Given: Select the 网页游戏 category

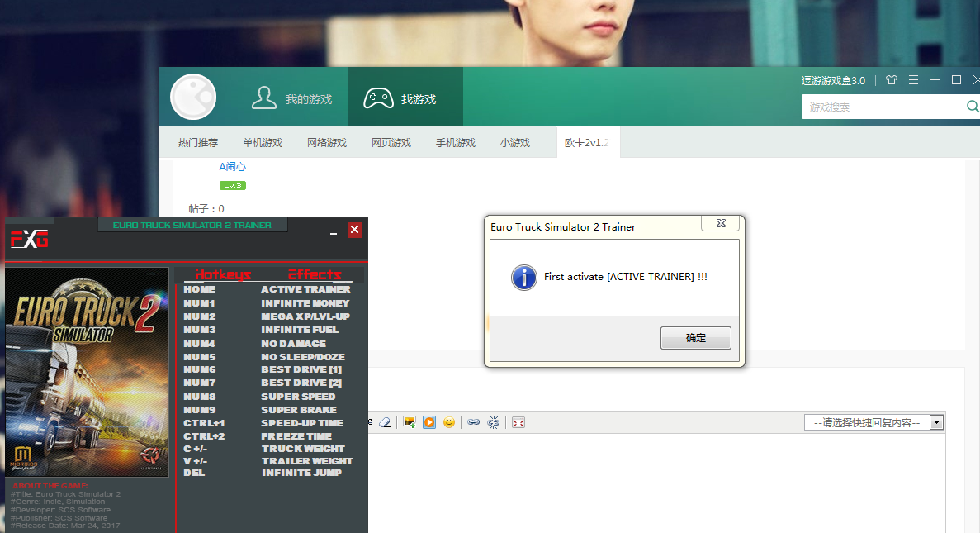Looking at the screenshot, I should tap(391, 143).
